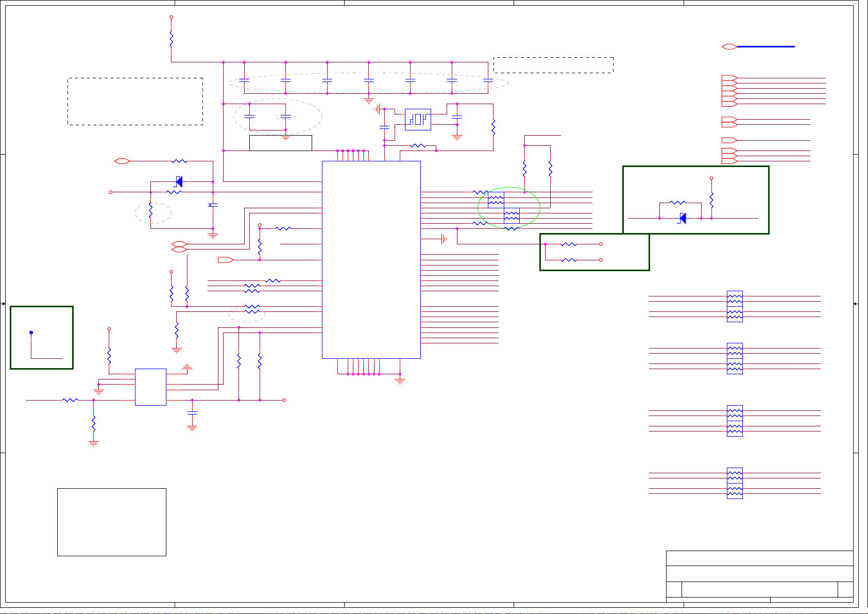Select the ground symbol below the central IC
The image size is (868, 614).
pos(400,381)
